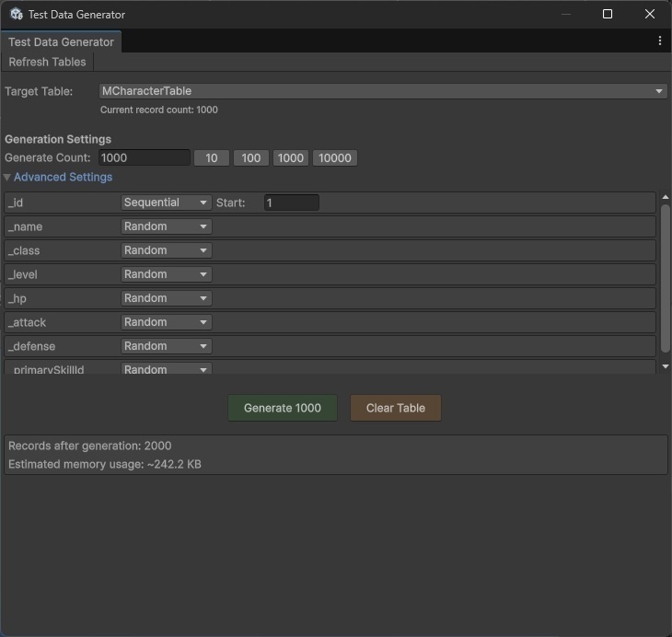Click the _level field label
672x637 pixels.
[23, 274]
